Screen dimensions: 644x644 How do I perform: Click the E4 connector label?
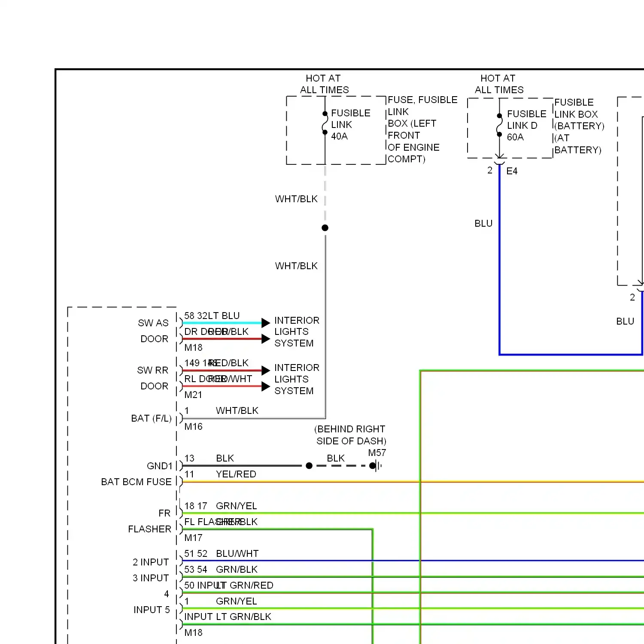point(512,171)
